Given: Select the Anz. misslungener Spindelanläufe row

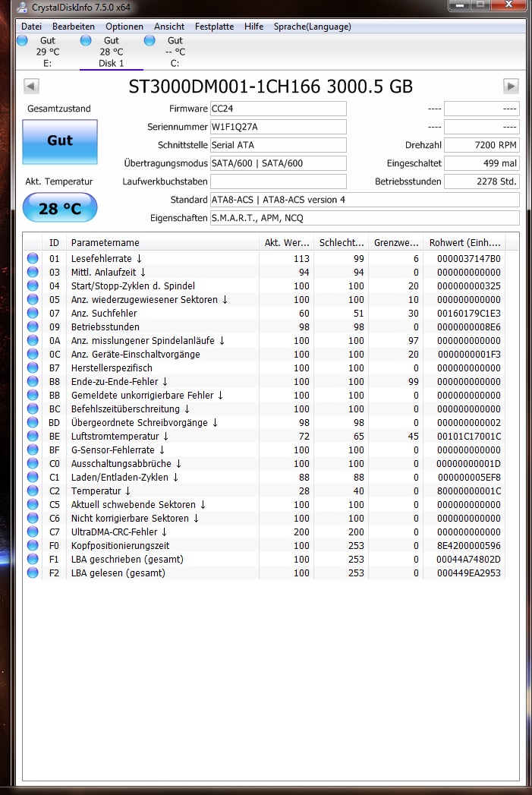Looking at the screenshot, I should 264,341.
